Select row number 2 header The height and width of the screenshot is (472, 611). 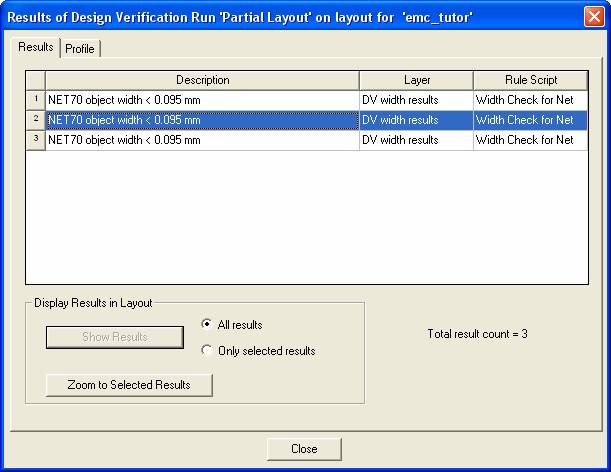pyautogui.click(x=35, y=120)
